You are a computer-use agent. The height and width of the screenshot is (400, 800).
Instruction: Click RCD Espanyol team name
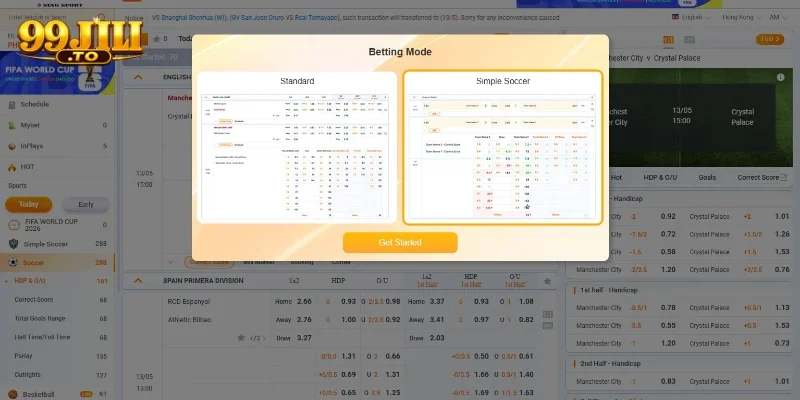click(189, 302)
